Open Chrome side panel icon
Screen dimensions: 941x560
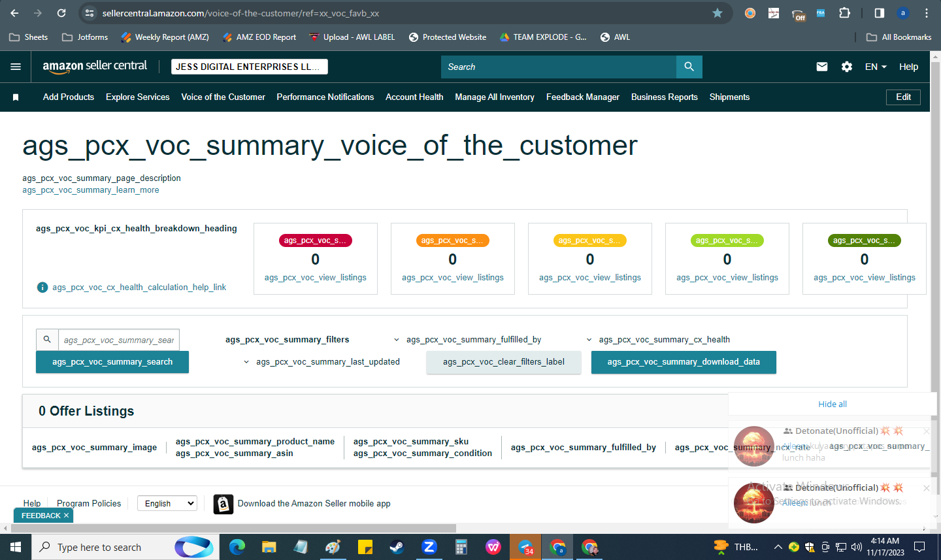[880, 13]
